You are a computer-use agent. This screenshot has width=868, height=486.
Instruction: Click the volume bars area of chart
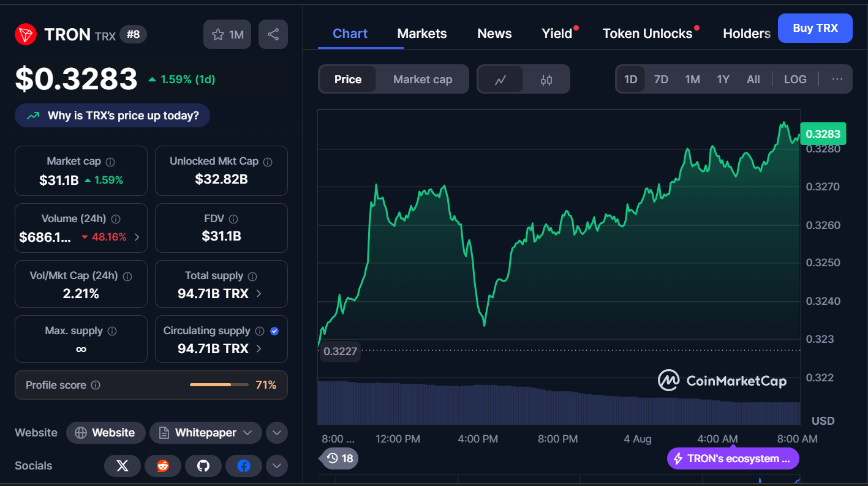pos(559,402)
